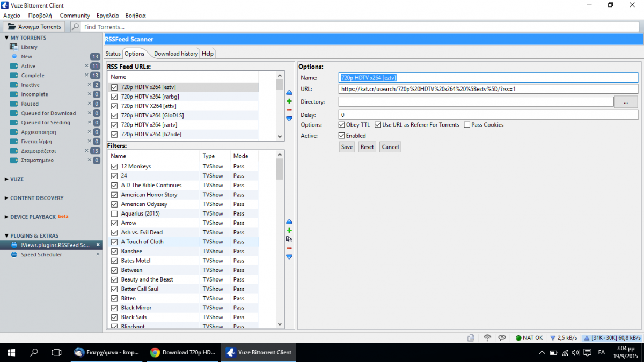Screen dimensions: 644x362
Task: Click the Active tag icon
Action: (x=14, y=66)
